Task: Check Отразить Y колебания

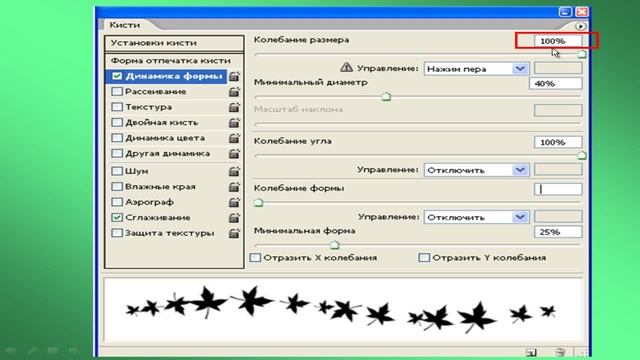Action: tap(424, 258)
